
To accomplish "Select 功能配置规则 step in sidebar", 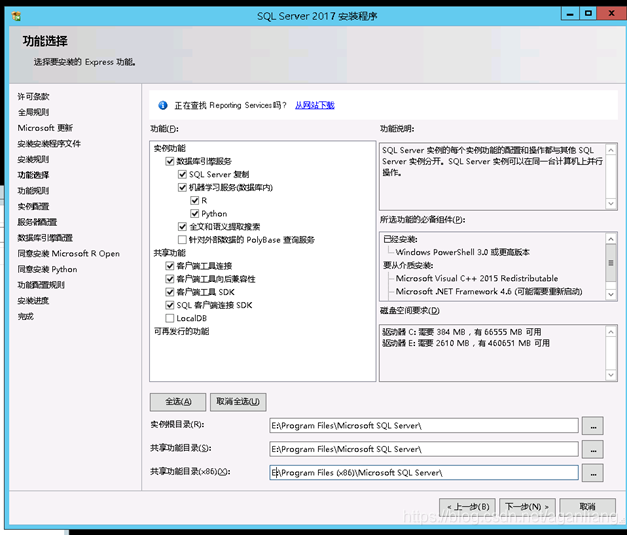I will 41,285.
